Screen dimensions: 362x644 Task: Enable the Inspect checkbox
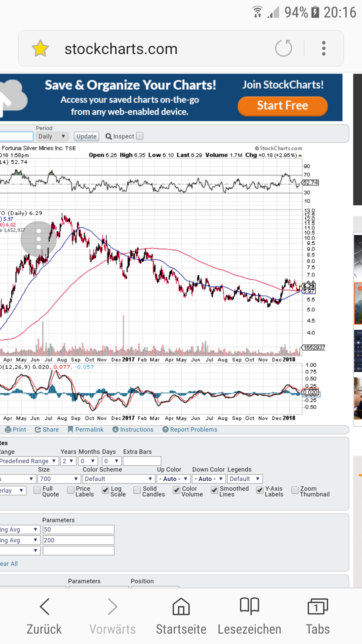coord(140,136)
